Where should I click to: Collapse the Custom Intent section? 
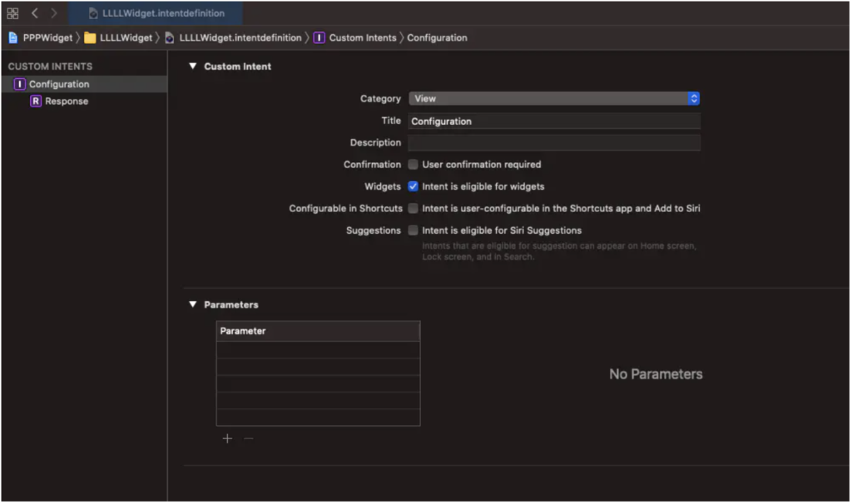(192, 67)
